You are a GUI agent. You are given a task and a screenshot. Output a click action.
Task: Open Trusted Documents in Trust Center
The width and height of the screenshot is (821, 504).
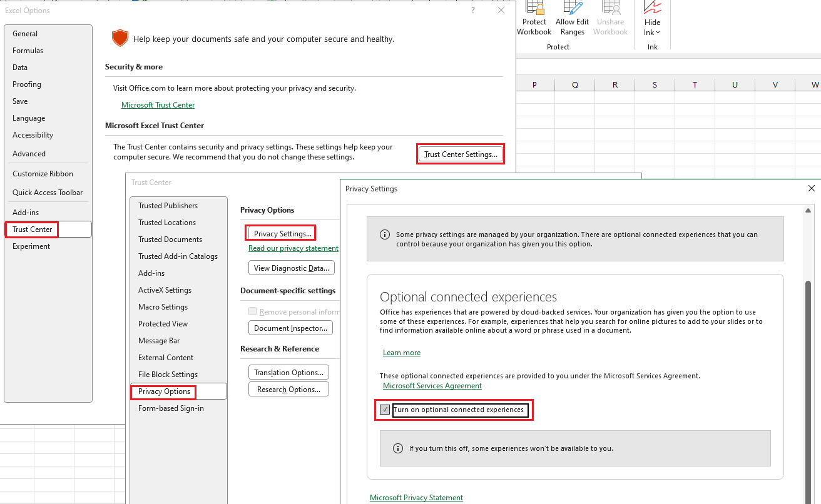pos(178,239)
